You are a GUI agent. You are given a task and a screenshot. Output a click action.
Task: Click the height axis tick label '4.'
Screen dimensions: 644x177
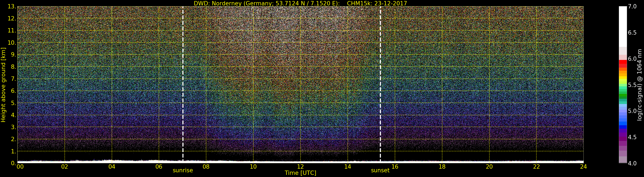[14, 115]
